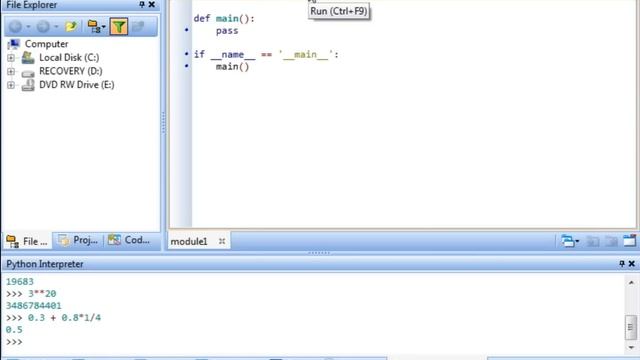Switch to the Code Explorer tab
The height and width of the screenshot is (360, 640).
(x=129, y=240)
